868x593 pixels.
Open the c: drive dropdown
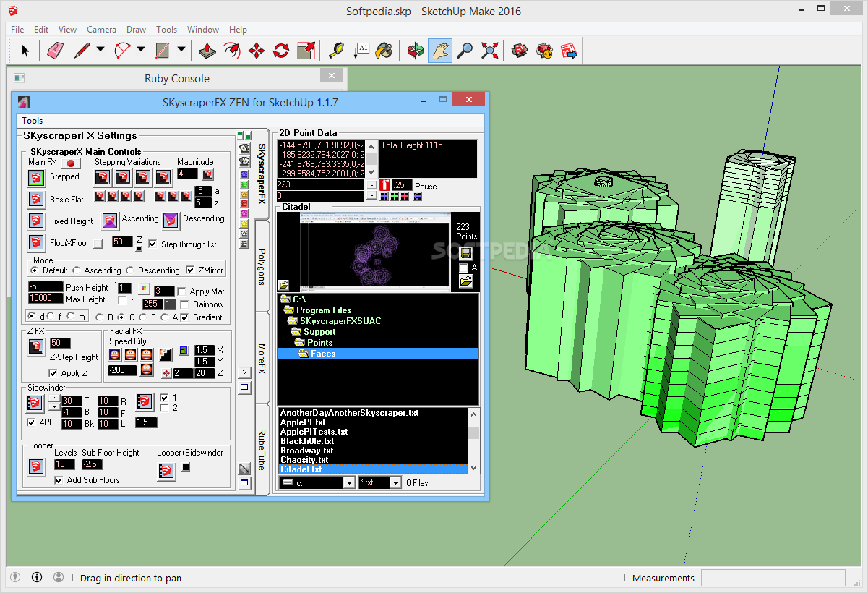[x=349, y=482]
